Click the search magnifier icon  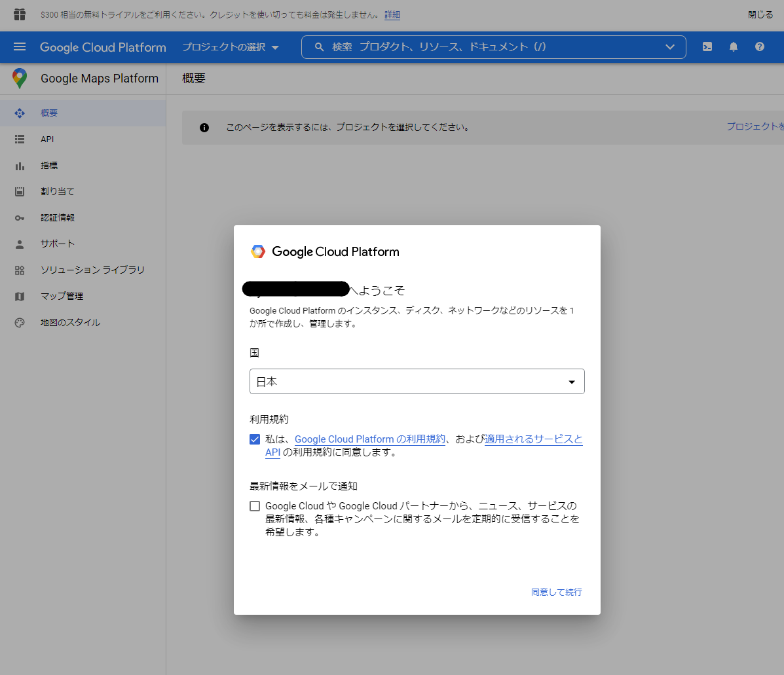[319, 47]
